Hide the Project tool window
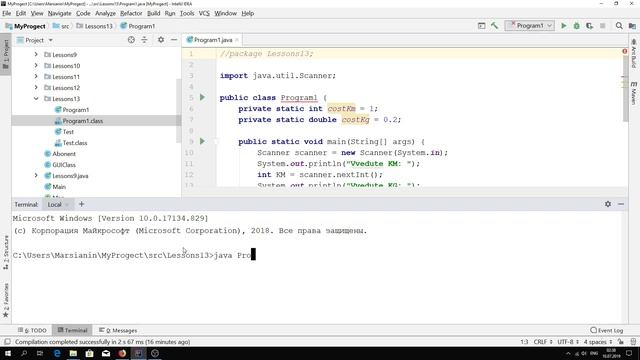 pos(174,40)
